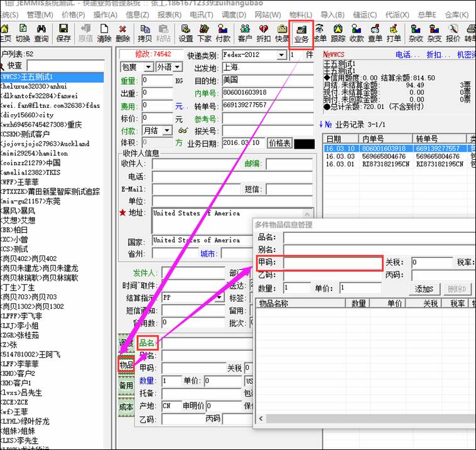The width and height of the screenshot is (476, 450).
Task: Open the 操作(A) menu
Action: click(x=105, y=14)
